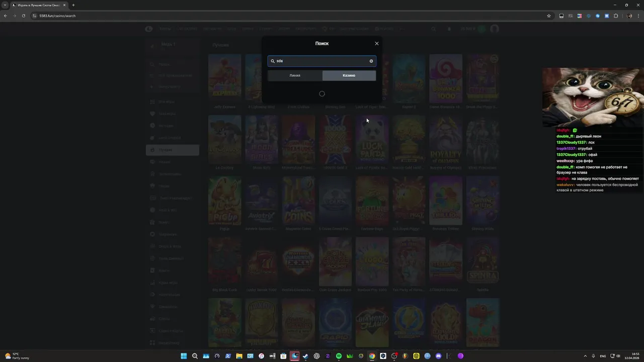Image resolution: width=644 pixels, height=362 pixels.
Task: Open Discord from the taskbar
Action: (438, 356)
